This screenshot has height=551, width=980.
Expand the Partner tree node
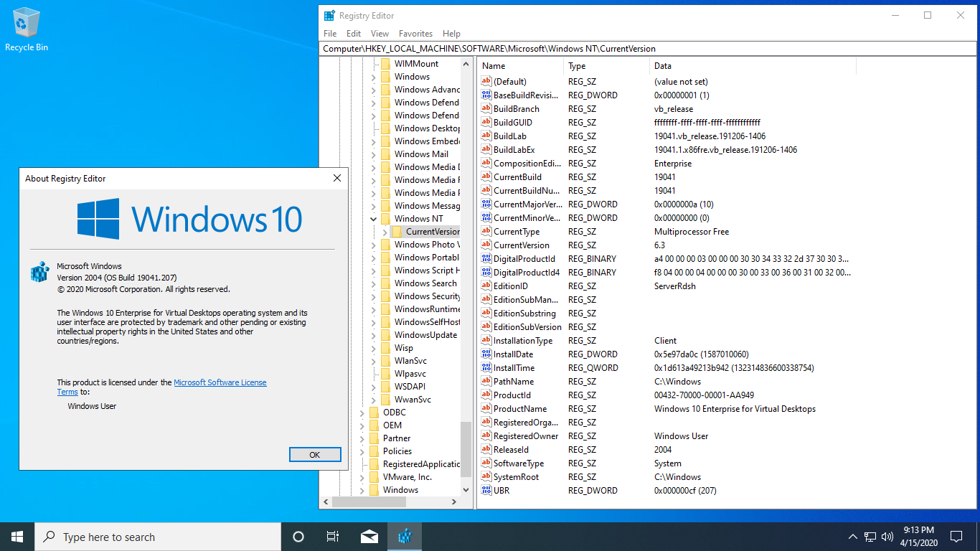[x=362, y=438]
